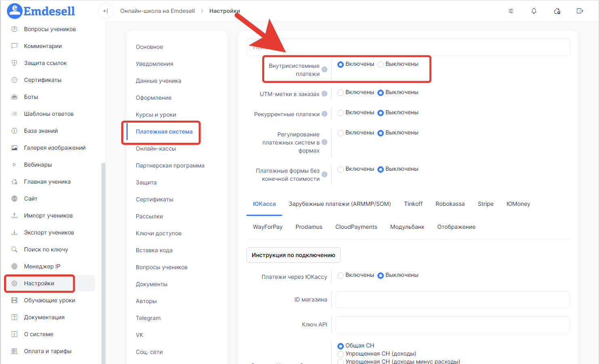This screenshot has height=364, width=600.
Task: Open Курсы и уроки settings section
Action: [x=156, y=115]
